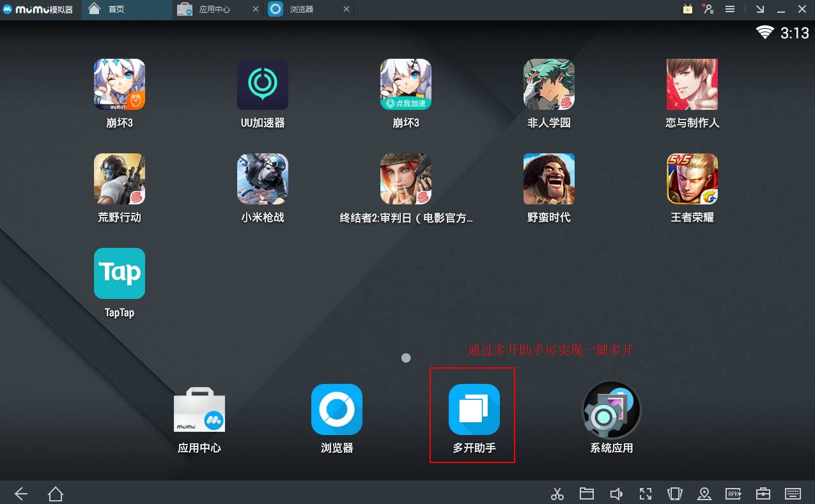Show the virtual keyboard
The height and width of the screenshot is (504, 815).
793,493
